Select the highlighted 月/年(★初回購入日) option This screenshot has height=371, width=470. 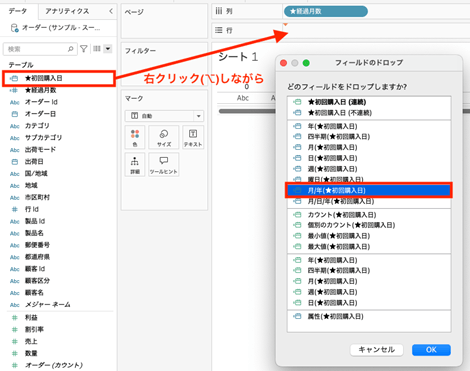368,190
